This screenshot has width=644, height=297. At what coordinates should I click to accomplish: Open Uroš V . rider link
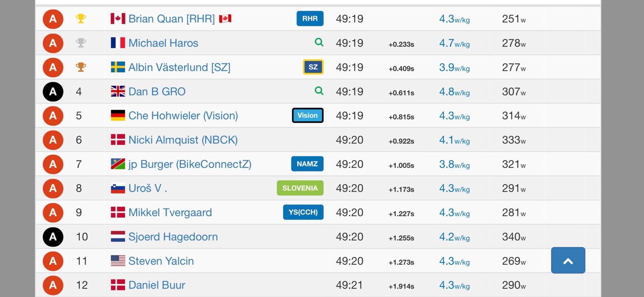point(148,188)
